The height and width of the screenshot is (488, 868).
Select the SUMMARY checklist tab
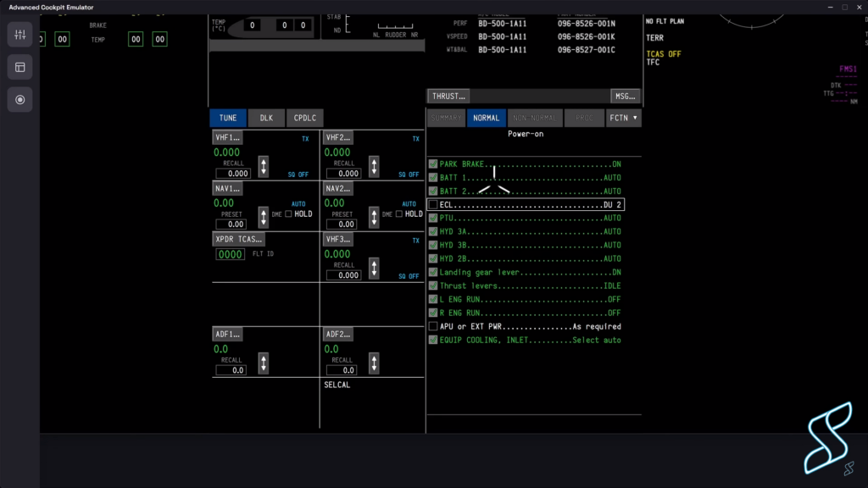pyautogui.click(x=446, y=118)
